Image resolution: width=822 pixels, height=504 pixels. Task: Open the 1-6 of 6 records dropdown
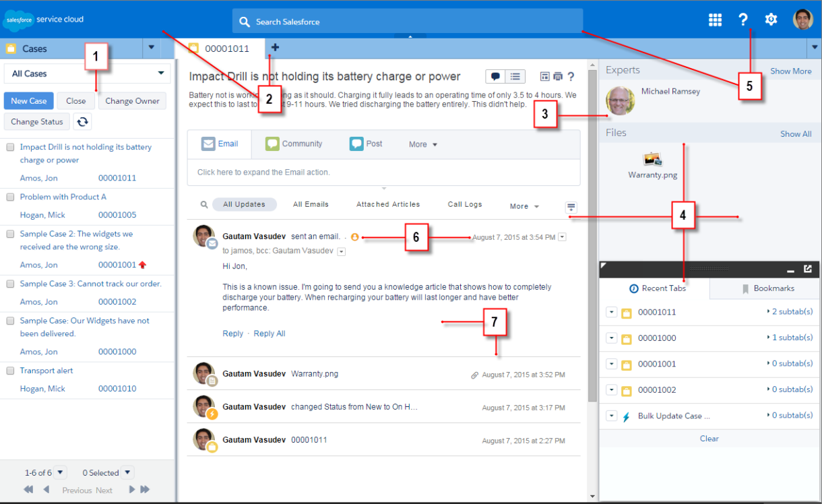click(60, 472)
